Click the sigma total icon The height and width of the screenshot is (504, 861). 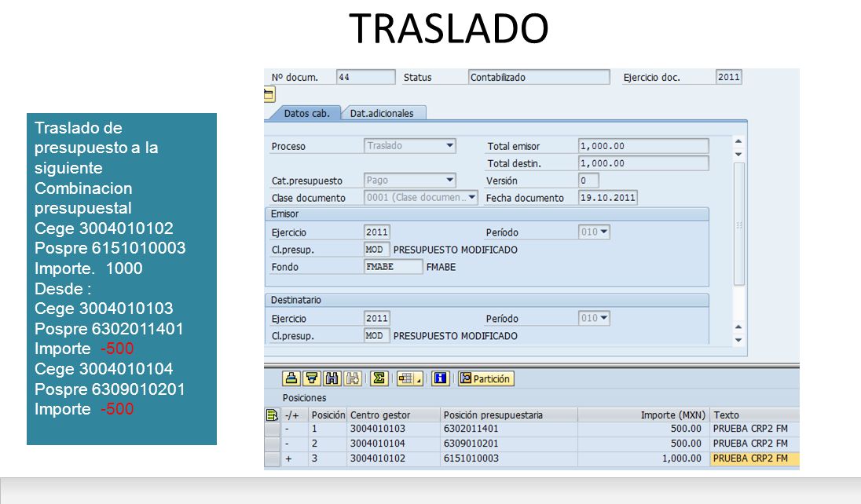379,378
